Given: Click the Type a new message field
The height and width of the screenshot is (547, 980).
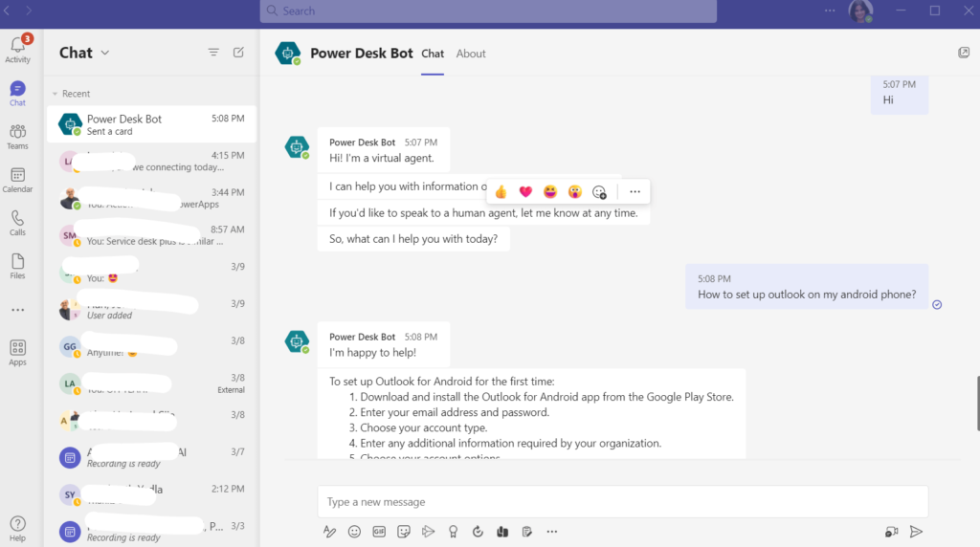Looking at the screenshot, I should [x=622, y=501].
